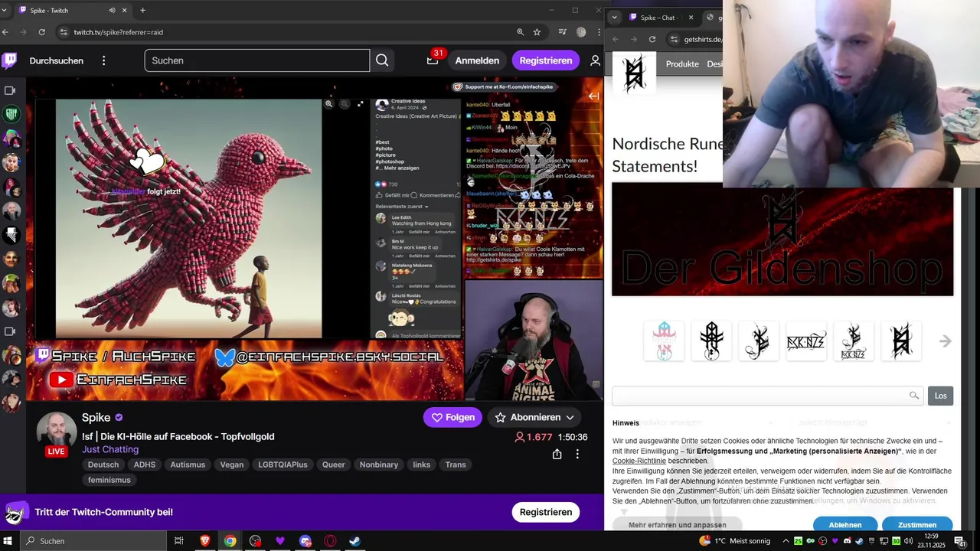Click the getshirts shop rune logo
This screenshot has width=980, height=551.
634,73
